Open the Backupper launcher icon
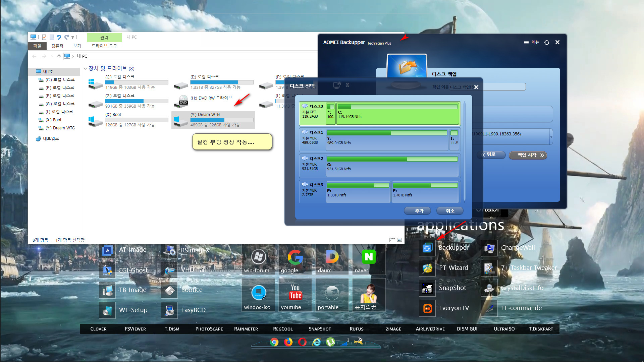The height and width of the screenshot is (362, 644). [427, 248]
